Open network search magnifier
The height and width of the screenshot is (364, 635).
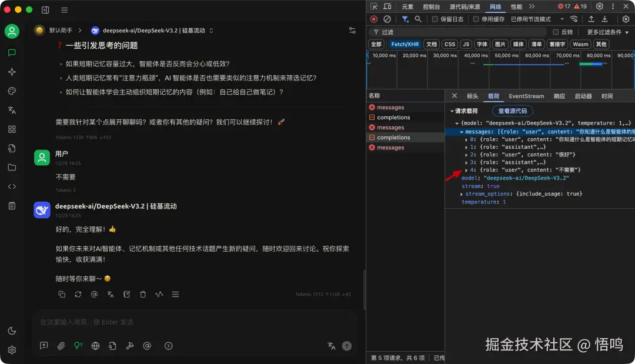pyautogui.click(x=418, y=19)
